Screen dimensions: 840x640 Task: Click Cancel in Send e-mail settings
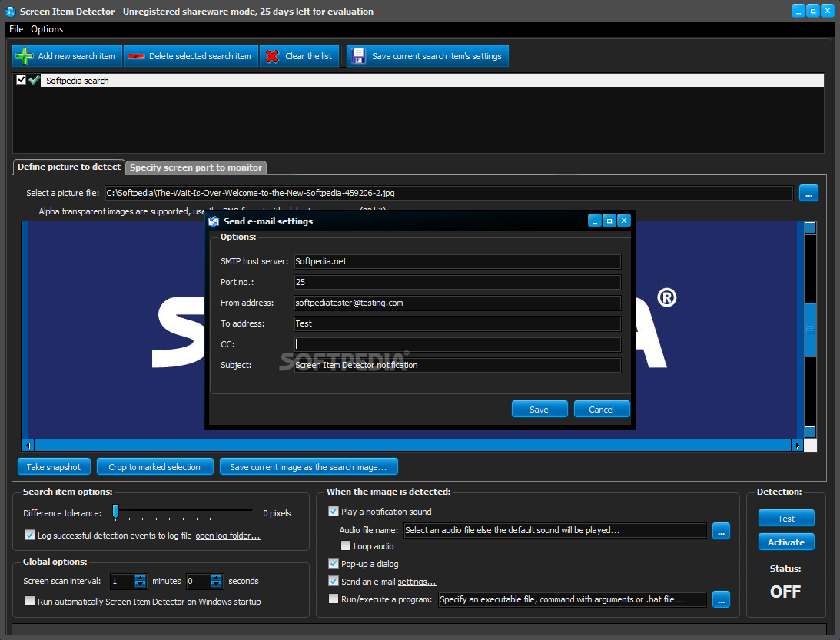click(x=601, y=410)
